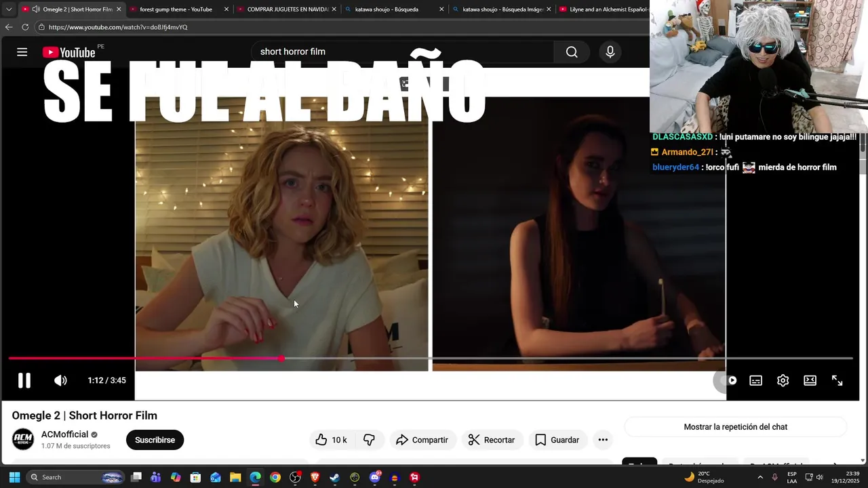Click the blueryder64 chat username
Screen dimensions: 868x488
pyautogui.click(x=675, y=167)
